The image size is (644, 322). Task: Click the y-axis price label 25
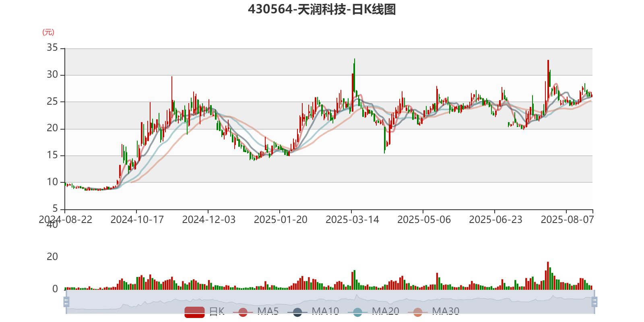tap(52, 101)
